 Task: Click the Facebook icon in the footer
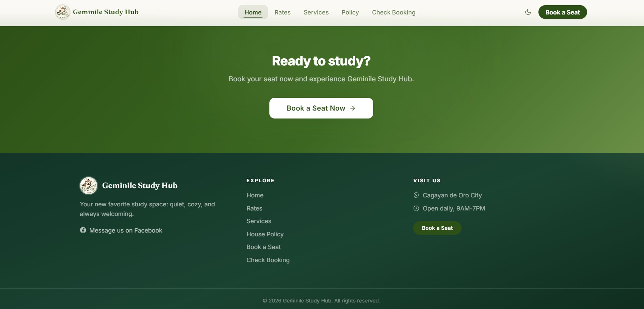[x=83, y=230]
